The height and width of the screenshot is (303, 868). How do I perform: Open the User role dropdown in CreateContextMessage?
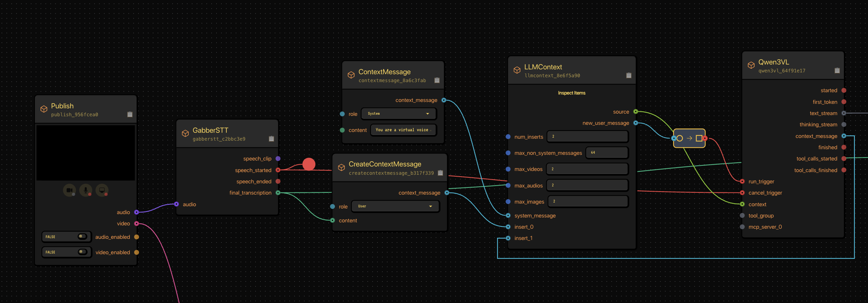395,206
